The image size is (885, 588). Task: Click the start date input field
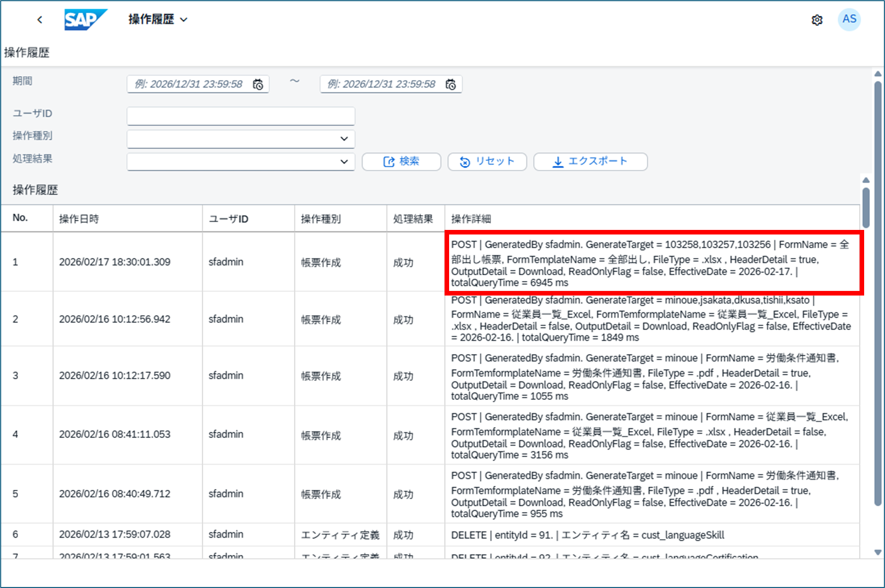coord(189,84)
